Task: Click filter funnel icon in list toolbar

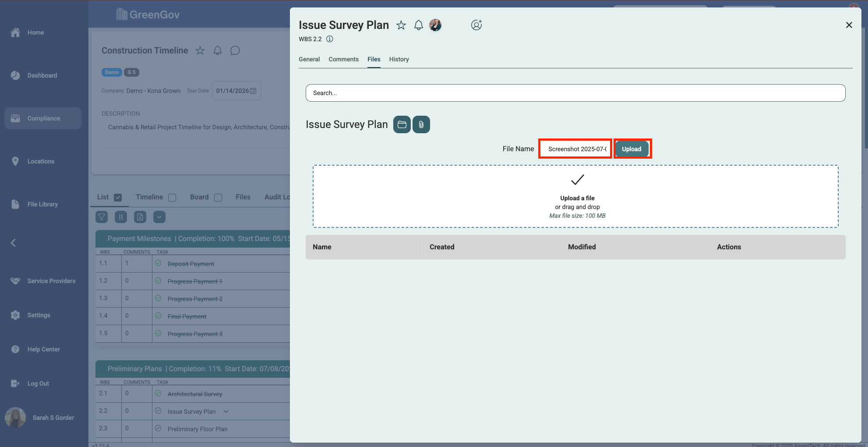Action: [102, 217]
